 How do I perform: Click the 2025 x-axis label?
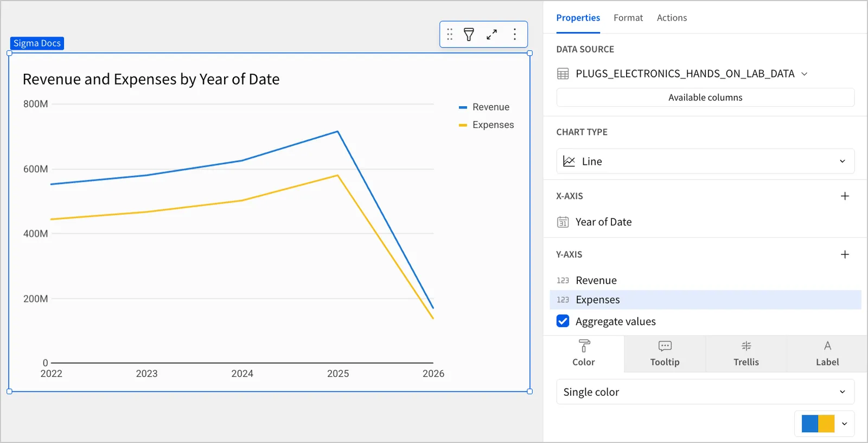(x=338, y=374)
